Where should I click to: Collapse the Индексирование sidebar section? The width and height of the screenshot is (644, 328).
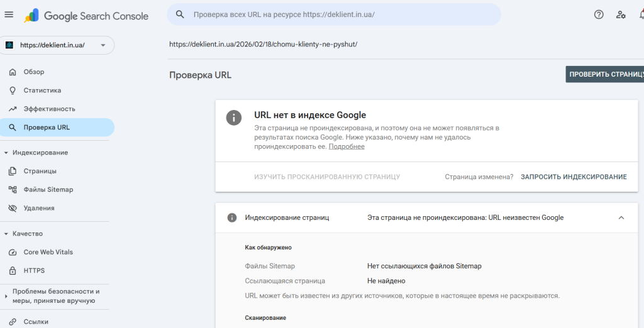point(6,153)
